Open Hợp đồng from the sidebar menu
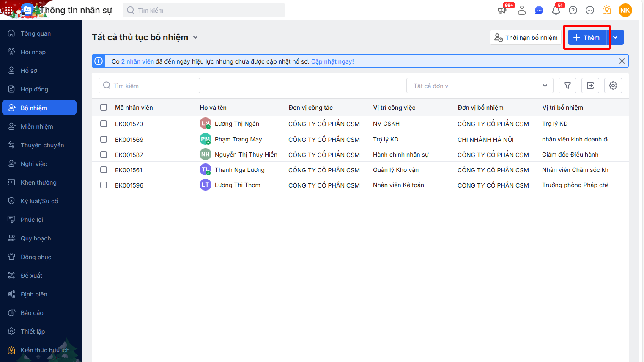 tap(34, 89)
